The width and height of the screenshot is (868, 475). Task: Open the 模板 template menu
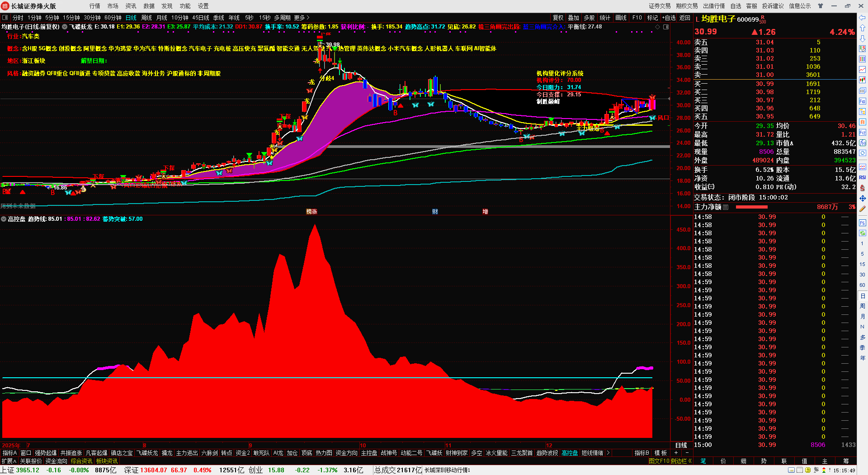pos(660,453)
